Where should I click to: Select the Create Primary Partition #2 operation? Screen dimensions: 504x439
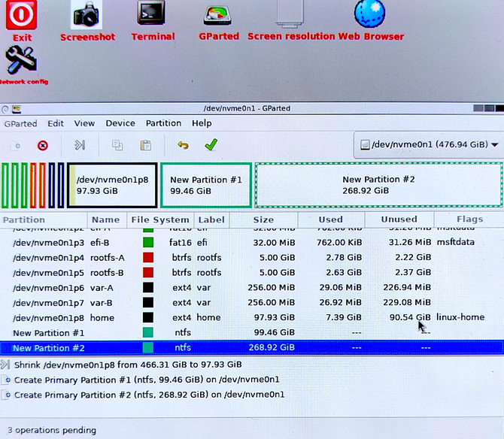150,395
